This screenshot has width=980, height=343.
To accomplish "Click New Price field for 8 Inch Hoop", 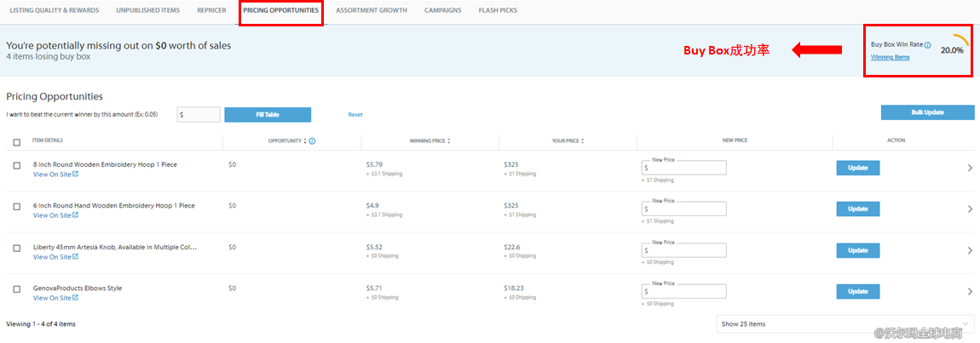I will click(x=683, y=168).
